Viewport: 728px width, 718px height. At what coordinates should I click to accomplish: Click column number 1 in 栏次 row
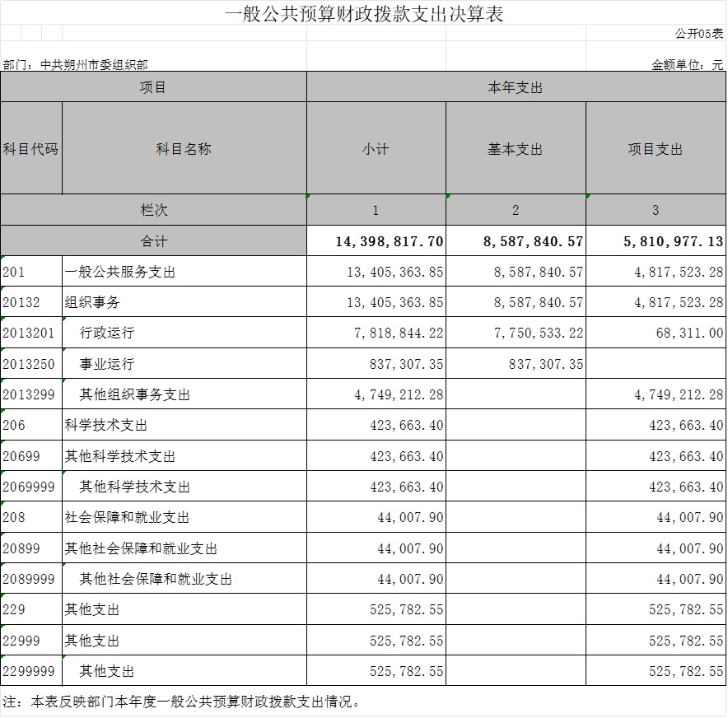pyautogui.click(x=376, y=210)
